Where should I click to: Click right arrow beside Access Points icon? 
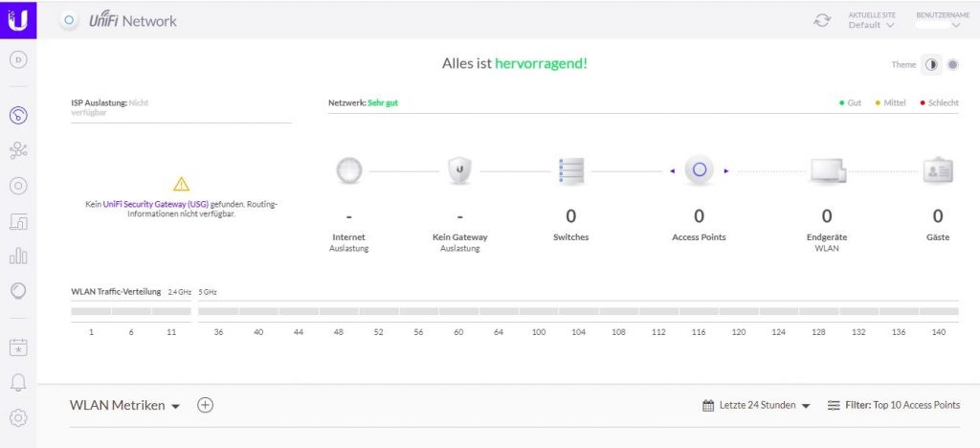(x=726, y=170)
